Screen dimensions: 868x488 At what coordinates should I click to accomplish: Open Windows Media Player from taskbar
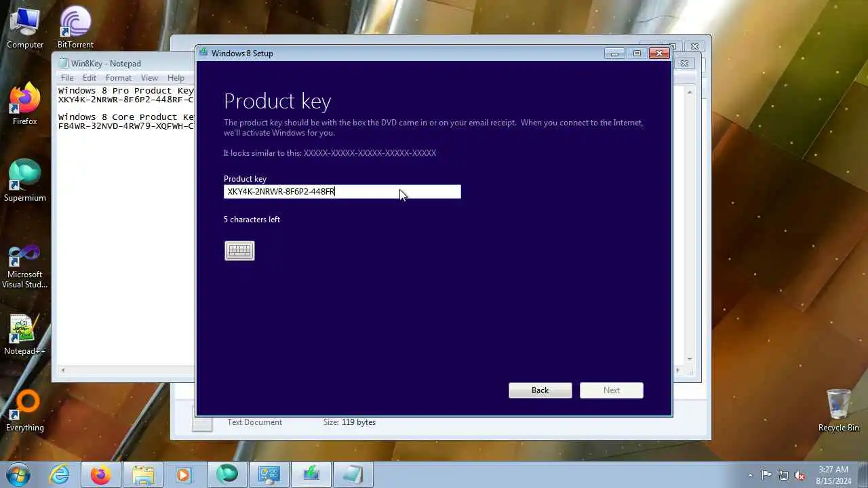click(x=184, y=474)
